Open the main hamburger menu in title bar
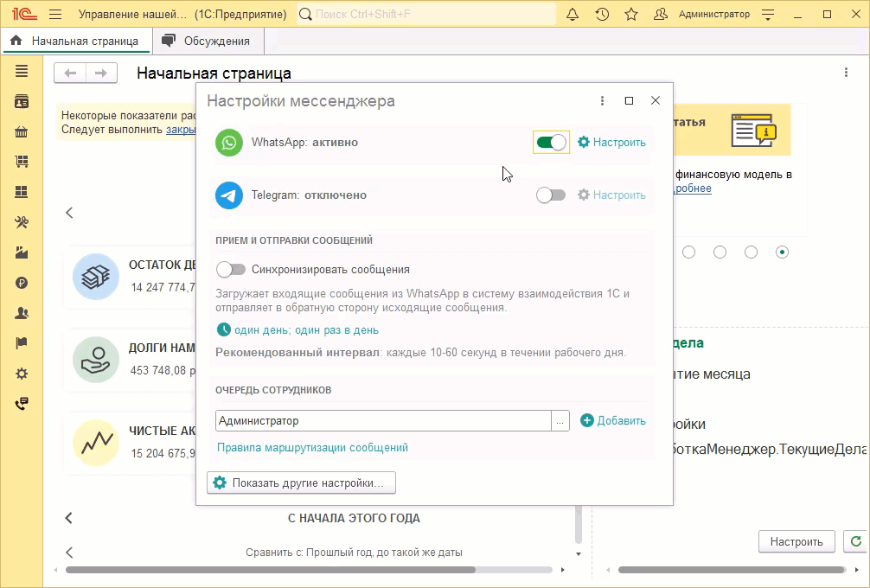Screen dimensions: 870x588 [x=55, y=15]
